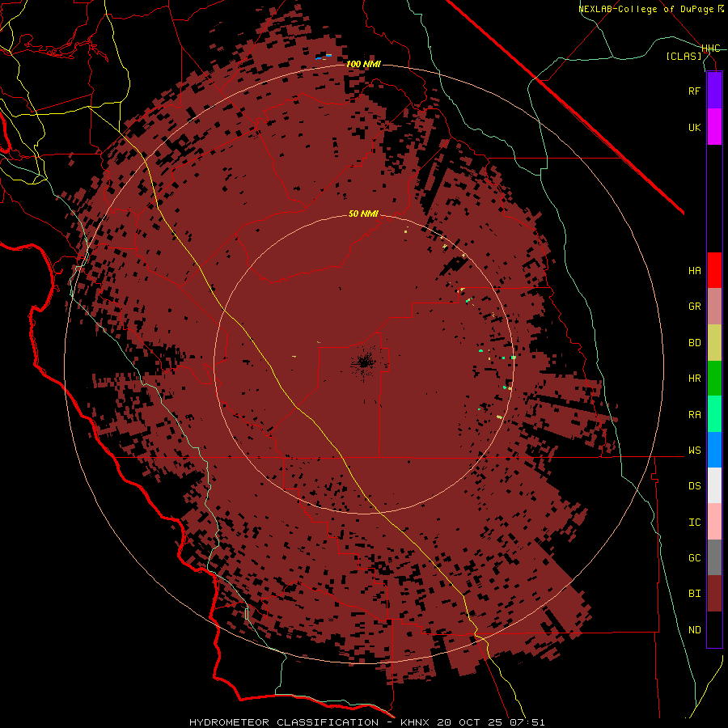This screenshot has height=728, width=728.
Task: Click the DS white legend color swatch
Action: click(x=714, y=485)
